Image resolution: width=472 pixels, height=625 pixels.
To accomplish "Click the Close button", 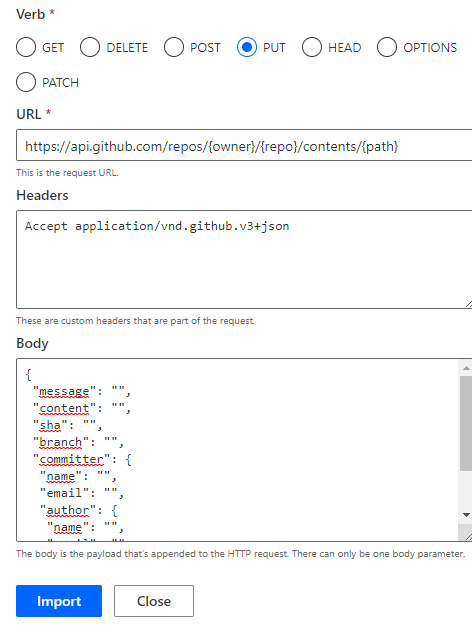I will 154,601.
